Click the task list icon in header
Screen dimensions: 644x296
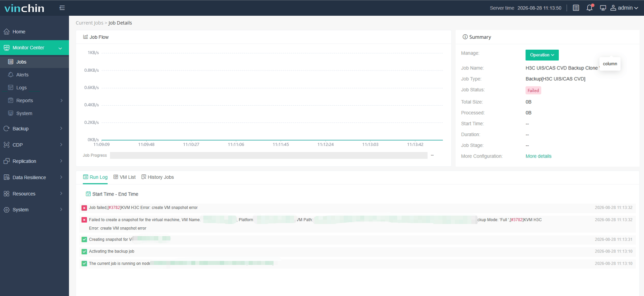coord(576,8)
